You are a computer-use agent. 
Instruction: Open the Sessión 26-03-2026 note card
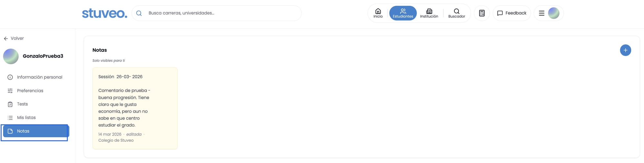[x=135, y=108]
